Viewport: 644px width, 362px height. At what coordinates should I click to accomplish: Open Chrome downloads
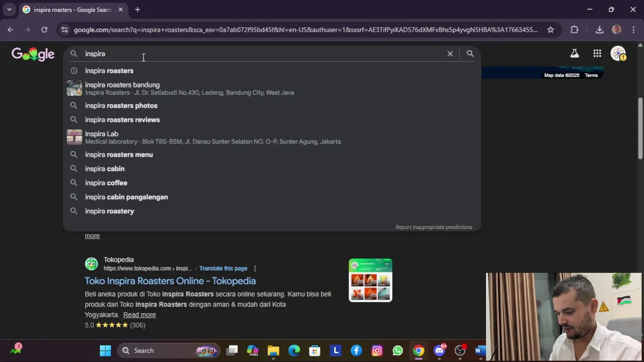(x=600, y=30)
